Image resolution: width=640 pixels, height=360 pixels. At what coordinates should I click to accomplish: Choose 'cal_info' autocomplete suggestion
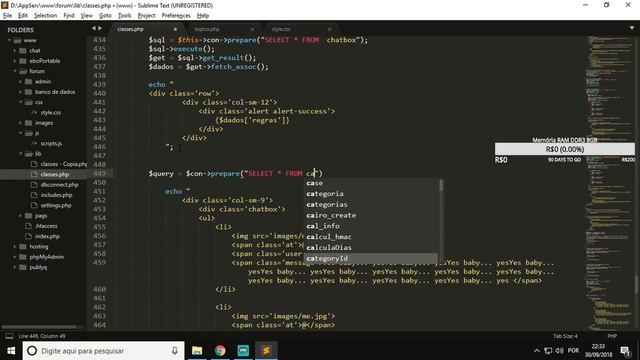pyautogui.click(x=371, y=226)
